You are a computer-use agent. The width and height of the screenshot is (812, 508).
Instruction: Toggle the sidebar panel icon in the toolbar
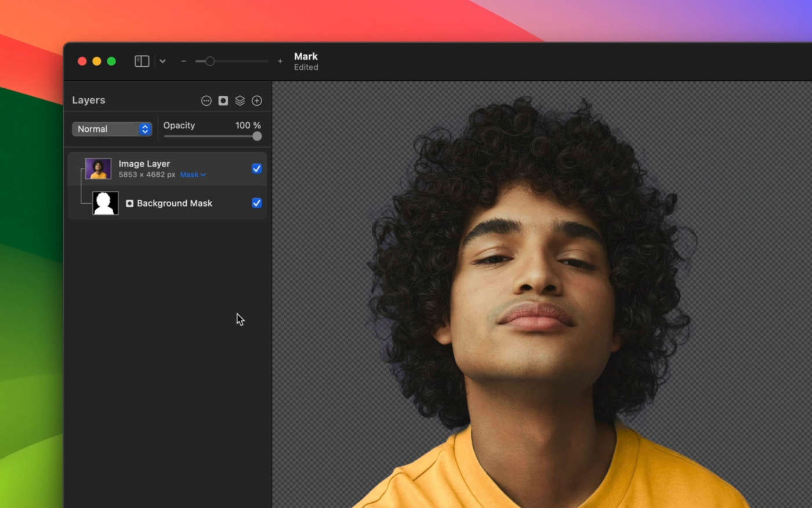click(x=142, y=61)
